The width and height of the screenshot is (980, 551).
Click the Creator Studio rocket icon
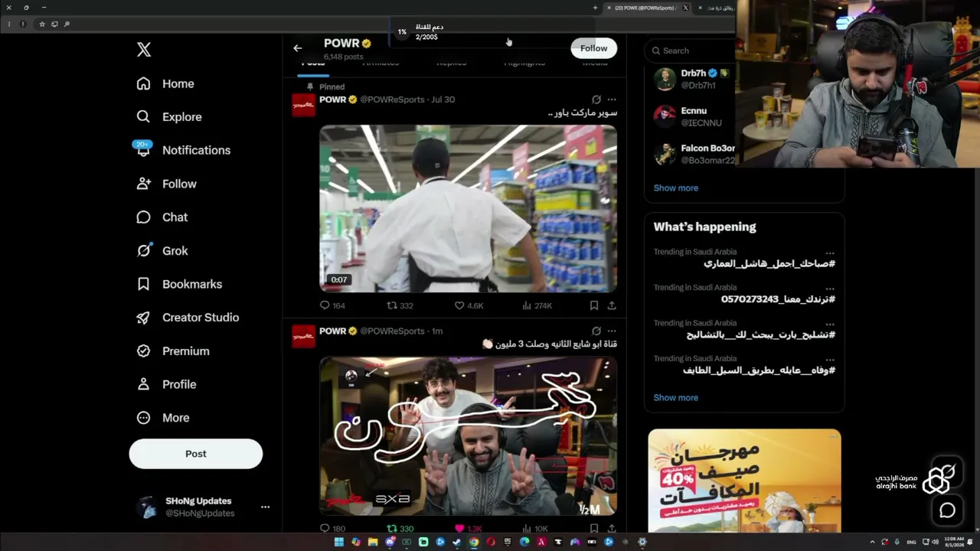143,318
